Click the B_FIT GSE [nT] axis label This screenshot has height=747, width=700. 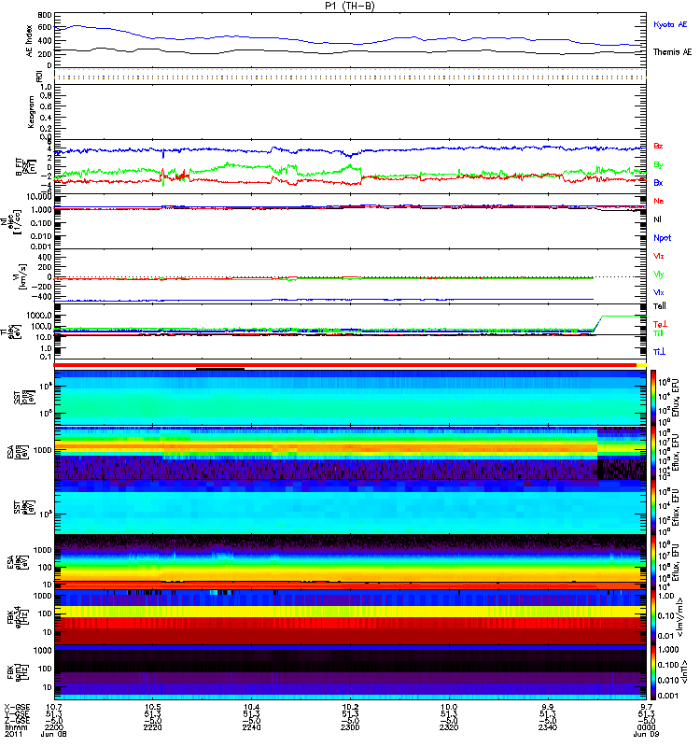[x=26, y=166]
